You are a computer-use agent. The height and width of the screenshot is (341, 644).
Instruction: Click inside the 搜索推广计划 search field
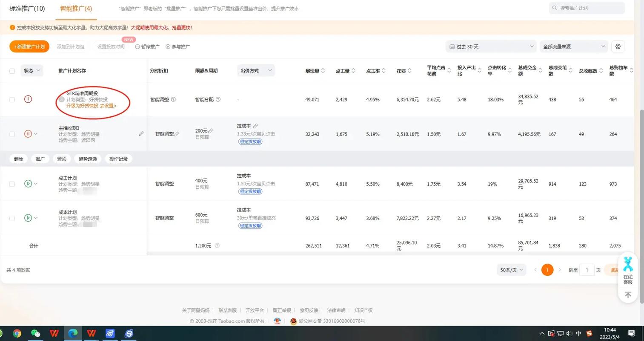click(x=587, y=8)
